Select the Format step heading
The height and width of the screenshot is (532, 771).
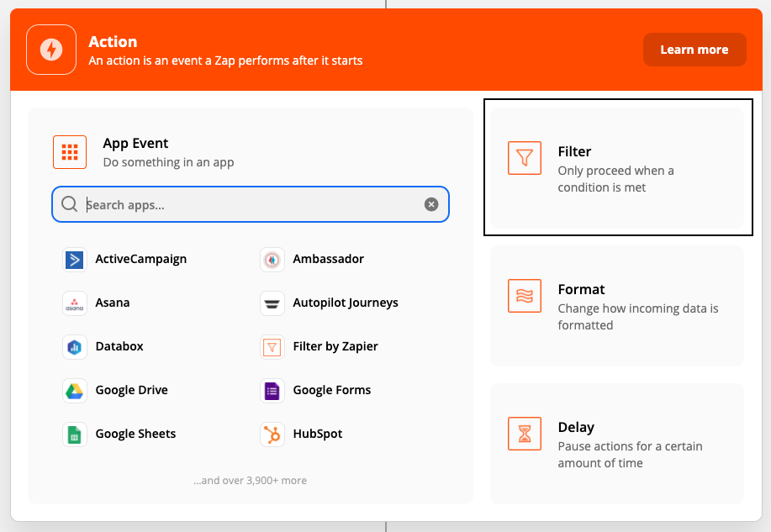pos(581,289)
